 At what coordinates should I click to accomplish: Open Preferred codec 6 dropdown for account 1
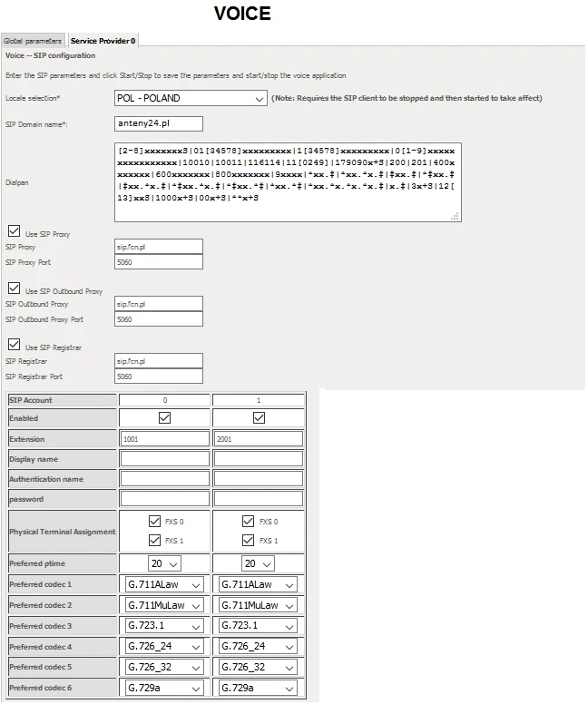259,689
